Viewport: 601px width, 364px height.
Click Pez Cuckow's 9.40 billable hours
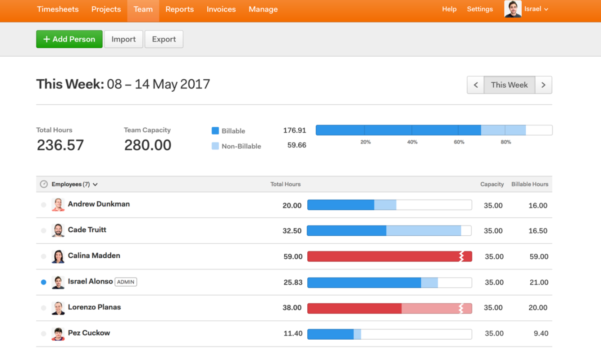(x=540, y=333)
